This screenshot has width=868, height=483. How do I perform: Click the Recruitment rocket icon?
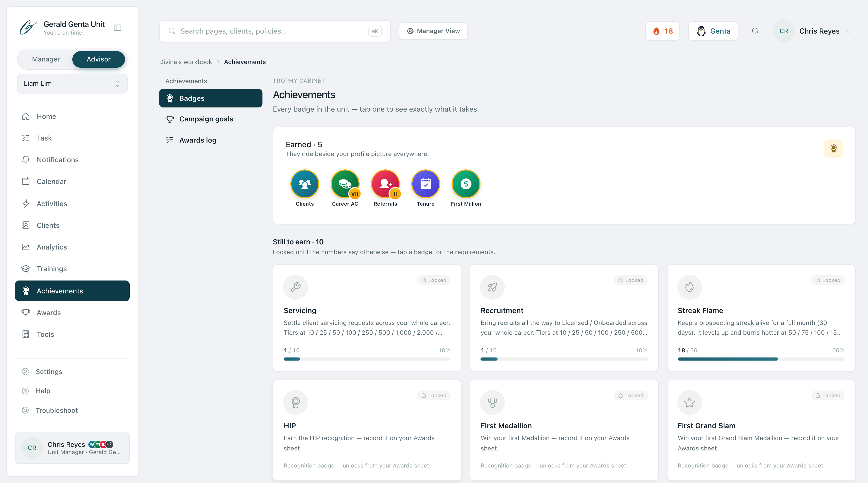[492, 287]
